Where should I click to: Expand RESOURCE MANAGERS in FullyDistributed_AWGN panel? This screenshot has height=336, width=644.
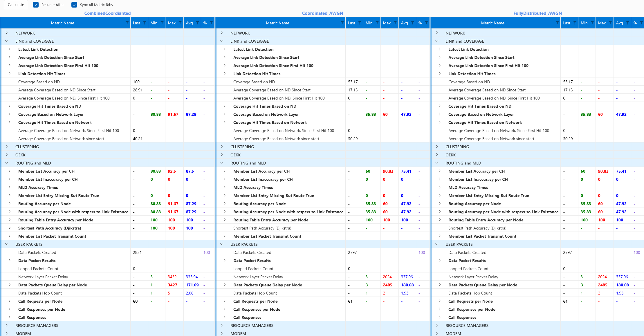(x=437, y=326)
